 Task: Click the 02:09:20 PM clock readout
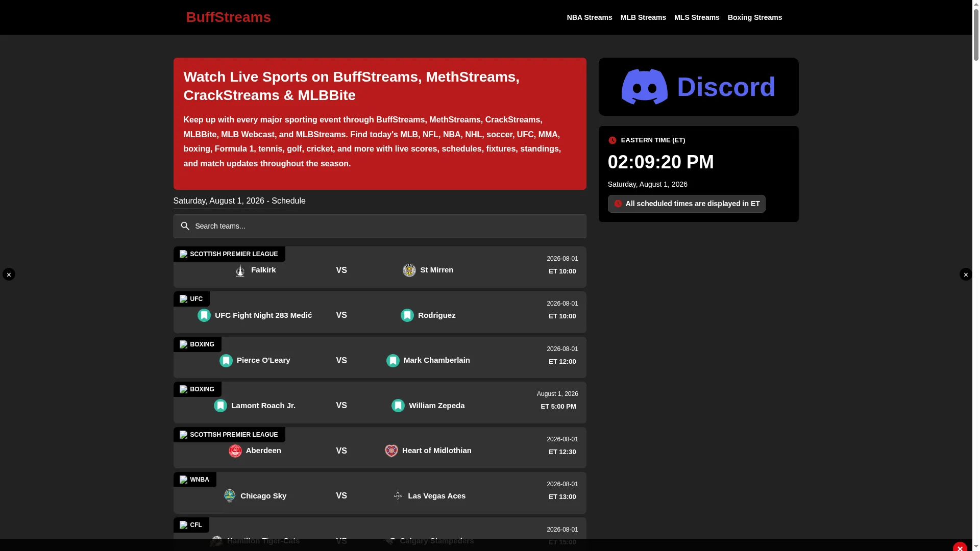click(661, 162)
